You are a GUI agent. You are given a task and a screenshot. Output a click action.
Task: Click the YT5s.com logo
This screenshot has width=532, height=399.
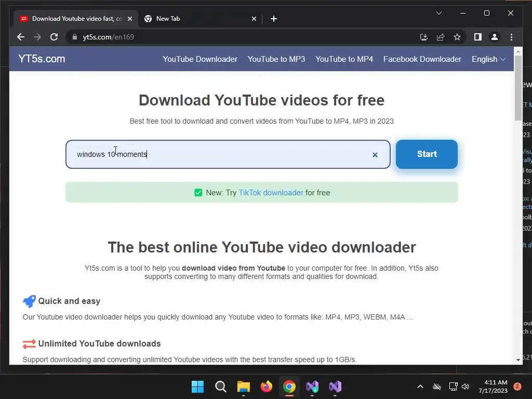(x=42, y=59)
